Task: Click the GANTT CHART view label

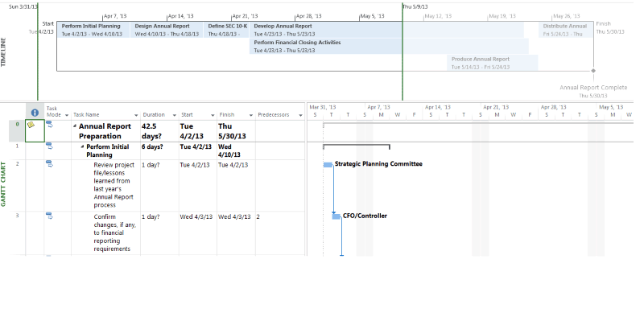Action: point(4,184)
